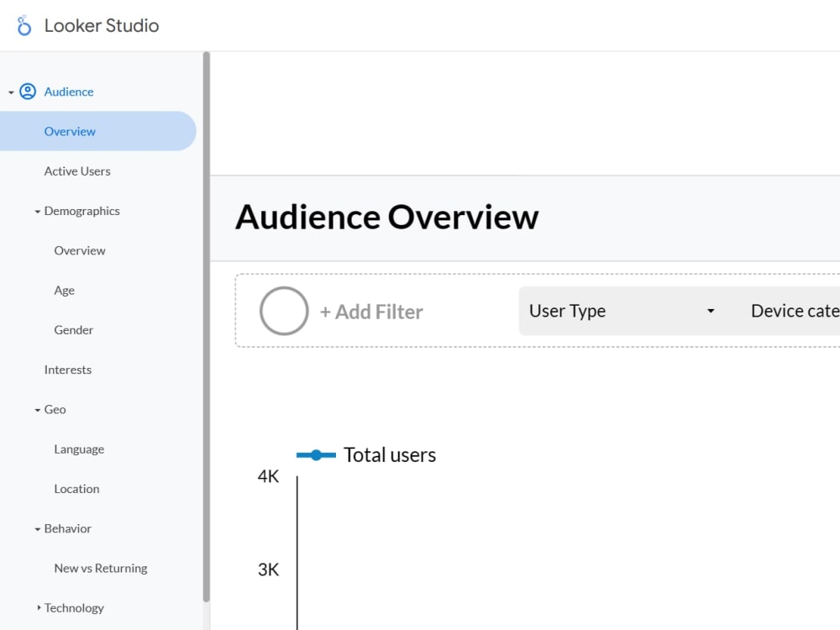Screen dimensions: 840x630
Task: Click the Looker Studio text link
Action: click(x=101, y=25)
